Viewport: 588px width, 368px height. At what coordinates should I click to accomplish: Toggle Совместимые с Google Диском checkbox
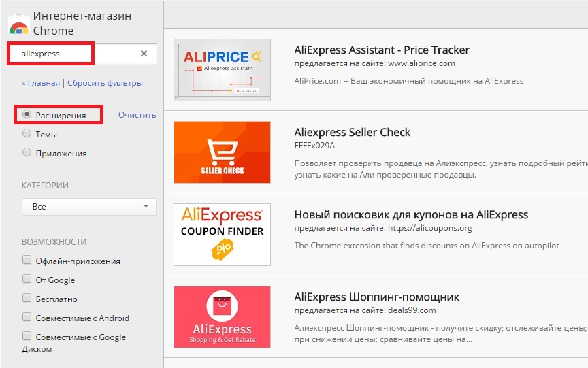coord(27,336)
